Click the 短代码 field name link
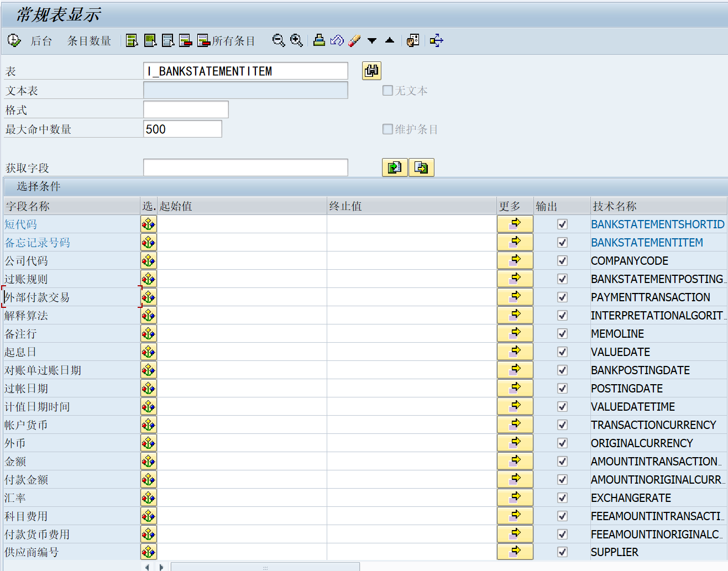This screenshot has width=728, height=571. pyautogui.click(x=21, y=224)
